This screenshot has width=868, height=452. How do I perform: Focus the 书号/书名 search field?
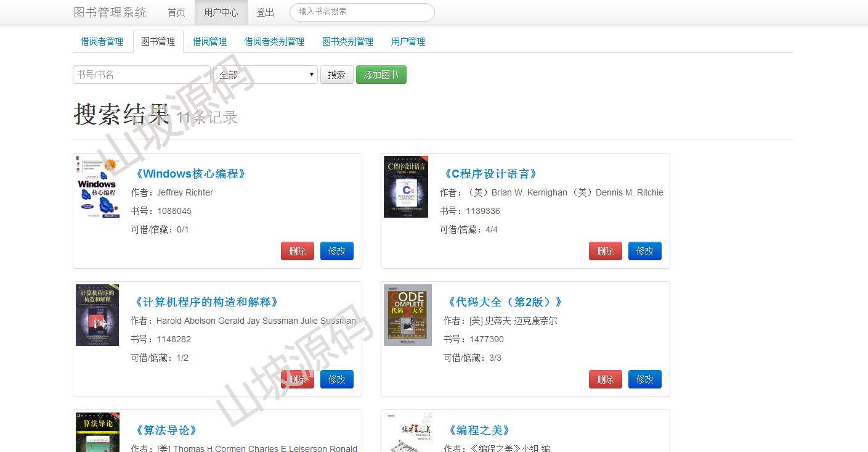142,75
